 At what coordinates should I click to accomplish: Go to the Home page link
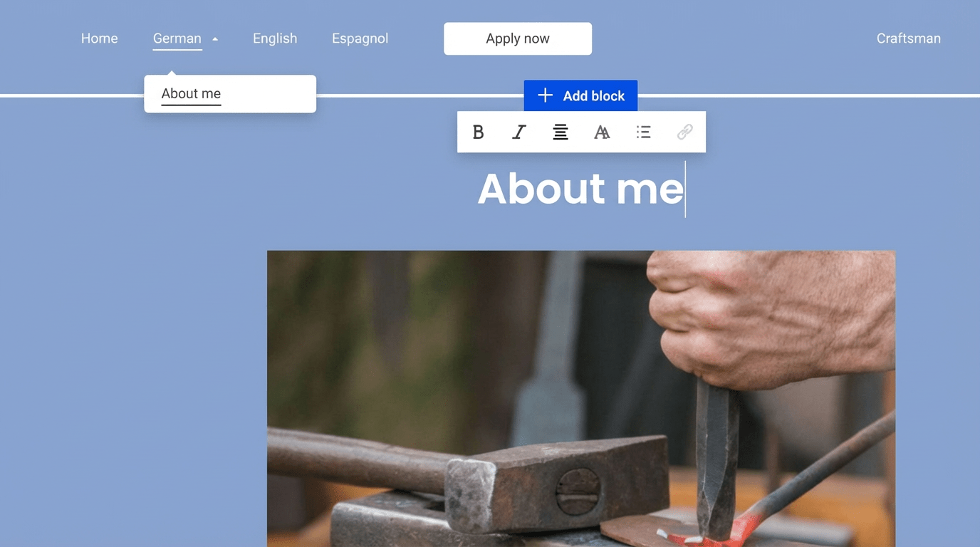coord(99,38)
